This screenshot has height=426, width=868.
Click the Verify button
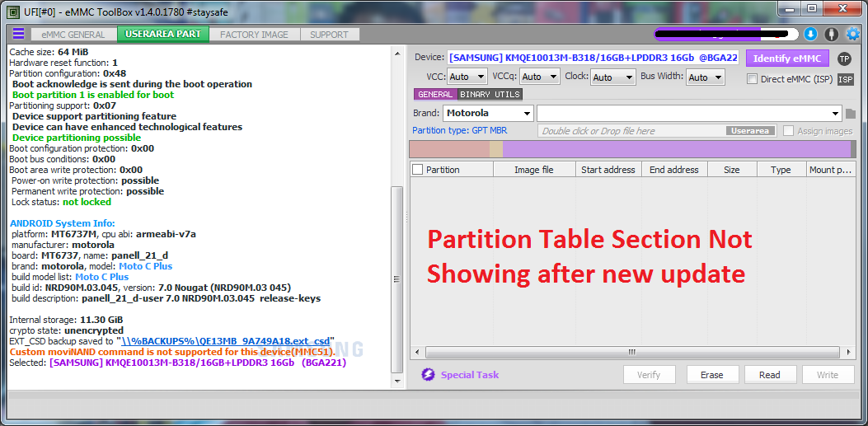click(649, 375)
